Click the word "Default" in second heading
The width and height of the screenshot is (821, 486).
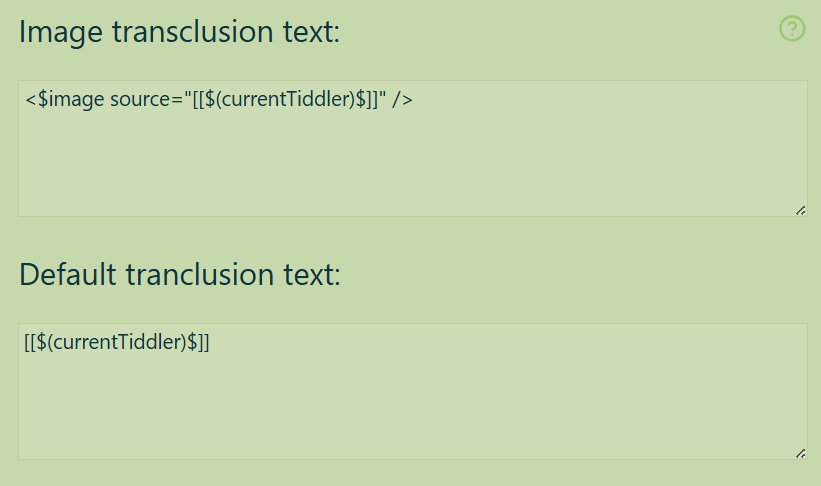68,274
